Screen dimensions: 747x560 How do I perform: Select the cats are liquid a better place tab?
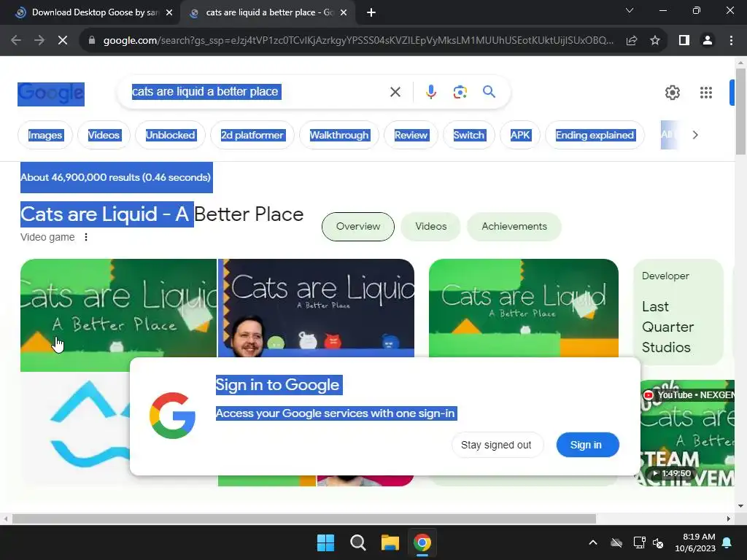pos(269,12)
